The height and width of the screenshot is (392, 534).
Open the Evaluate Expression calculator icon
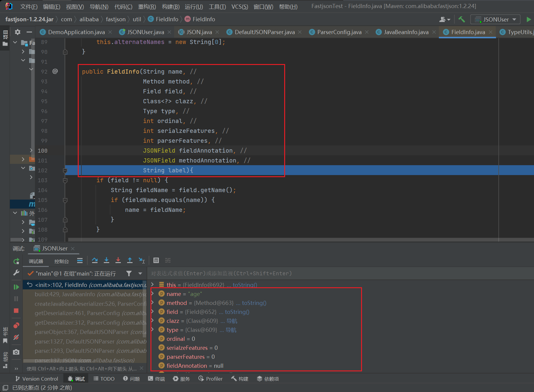tap(156, 260)
